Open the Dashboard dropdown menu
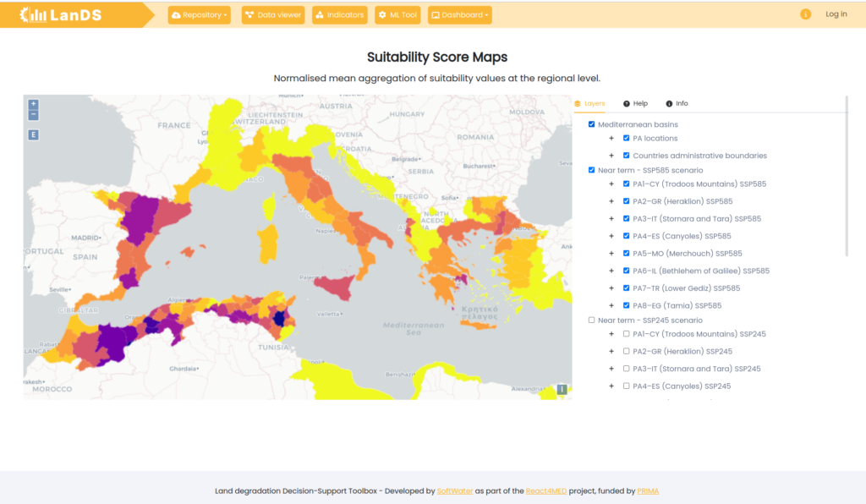The height and width of the screenshot is (504, 866). click(459, 15)
